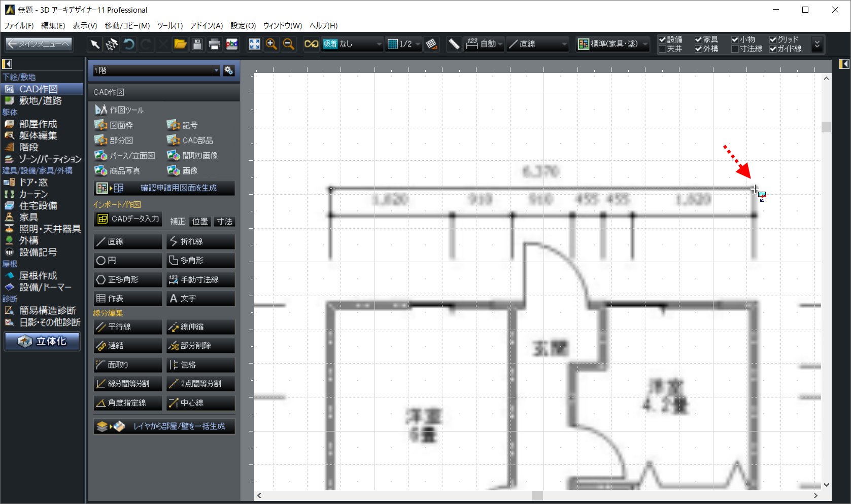
Task: Open the 1階 floor dropdown
Action: coord(156,70)
